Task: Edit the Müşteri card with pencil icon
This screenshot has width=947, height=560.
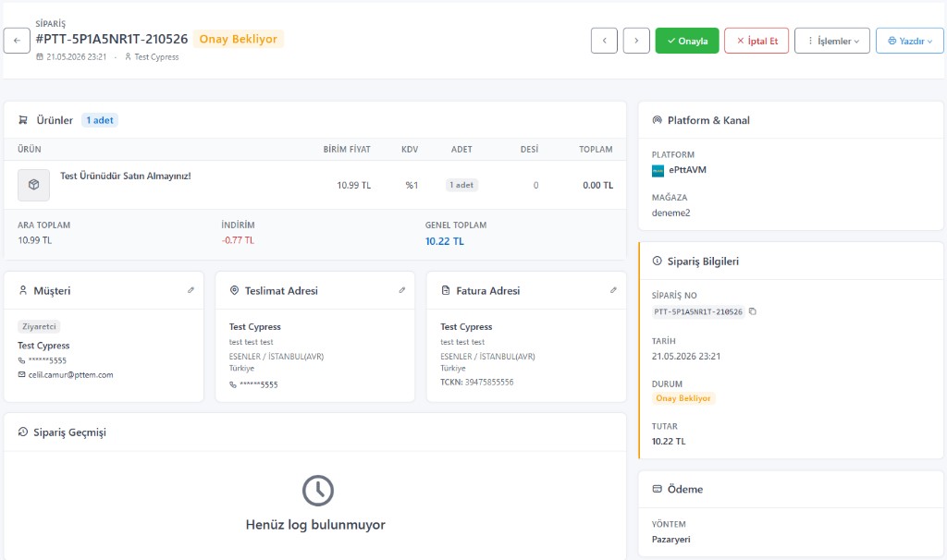Action: pyautogui.click(x=191, y=290)
